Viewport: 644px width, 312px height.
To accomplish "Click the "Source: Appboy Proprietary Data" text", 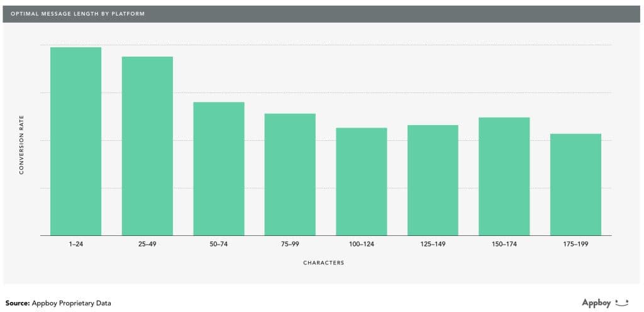I will click(x=58, y=303).
